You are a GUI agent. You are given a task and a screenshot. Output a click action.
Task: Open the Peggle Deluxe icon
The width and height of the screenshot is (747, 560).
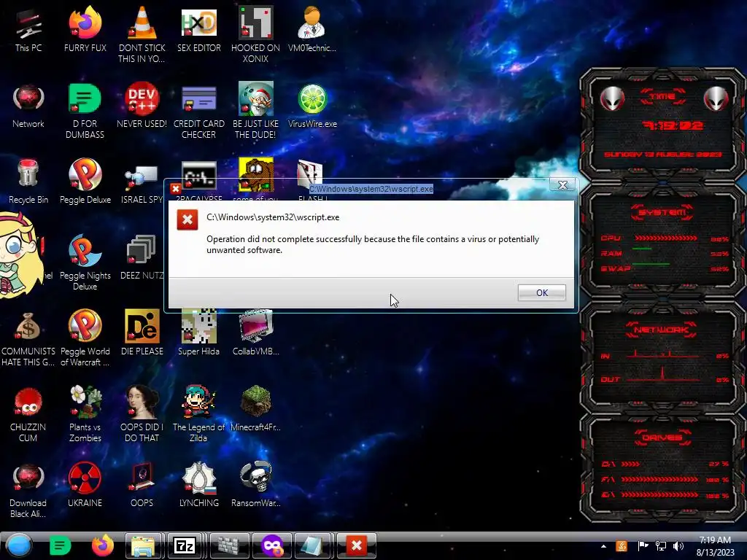pos(85,182)
